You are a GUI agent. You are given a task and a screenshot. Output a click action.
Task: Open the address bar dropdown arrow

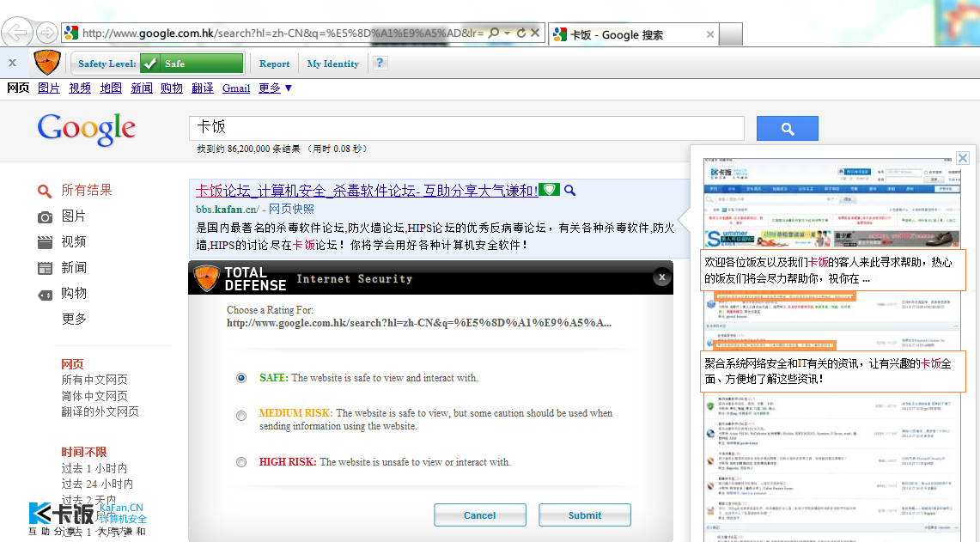(507, 33)
